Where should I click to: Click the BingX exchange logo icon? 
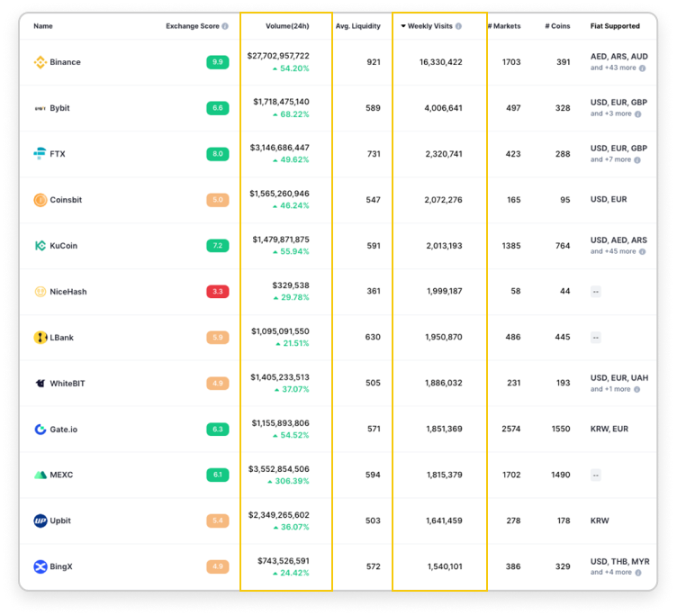[41, 566]
